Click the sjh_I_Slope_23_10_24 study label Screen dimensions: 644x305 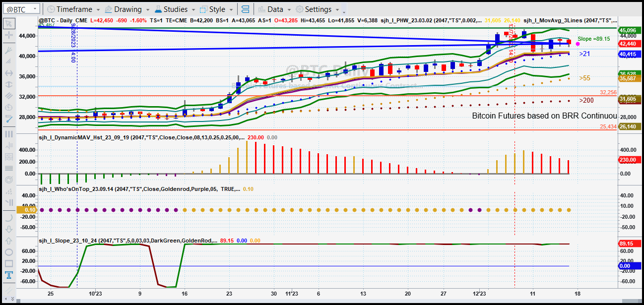click(x=128, y=241)
